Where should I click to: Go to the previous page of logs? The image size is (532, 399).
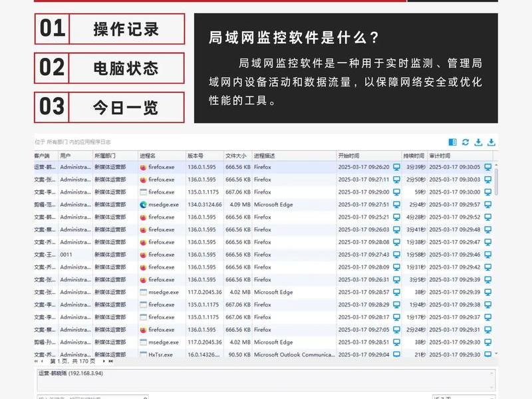coord(42,361)
